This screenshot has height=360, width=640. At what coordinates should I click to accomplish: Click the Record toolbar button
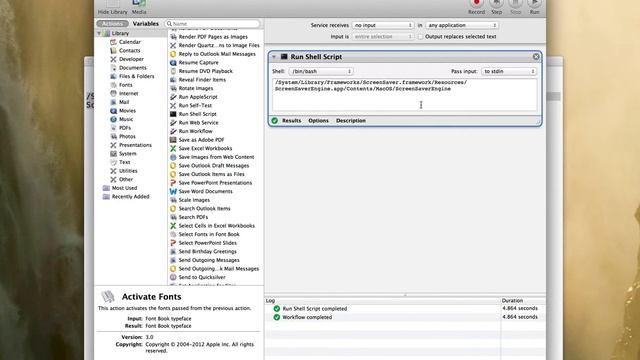476,7
